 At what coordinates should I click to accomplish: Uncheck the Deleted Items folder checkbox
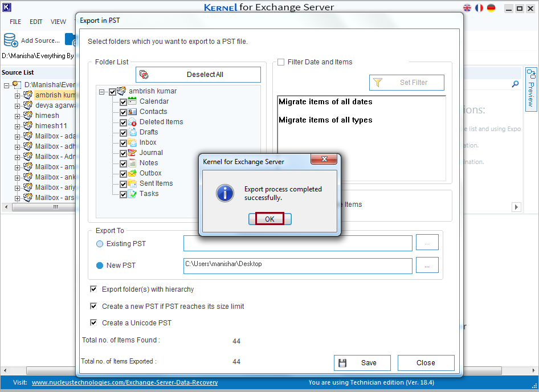[x=124, y=122]
